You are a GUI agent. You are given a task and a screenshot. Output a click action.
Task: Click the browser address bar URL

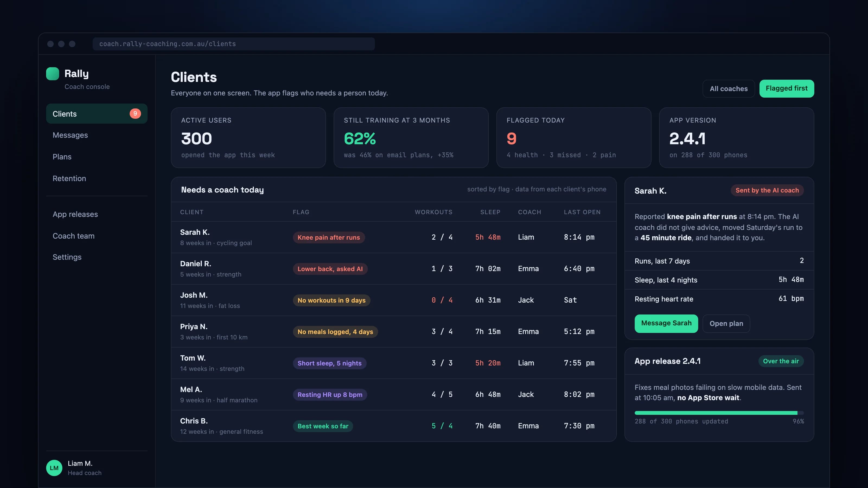[x=234, y=44]
